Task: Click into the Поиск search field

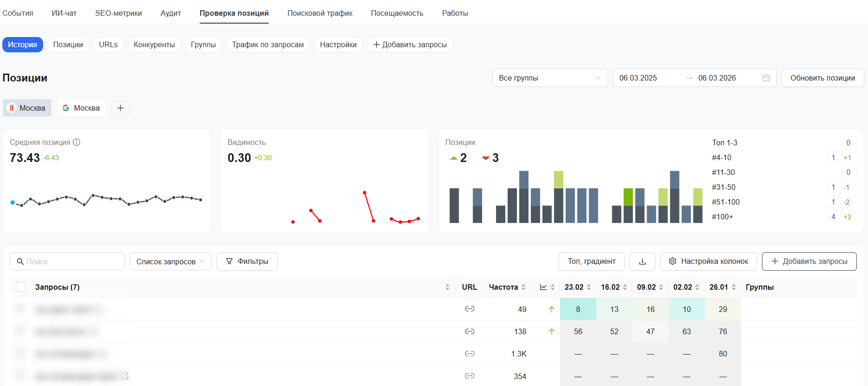Action: (x=67, y=261)
